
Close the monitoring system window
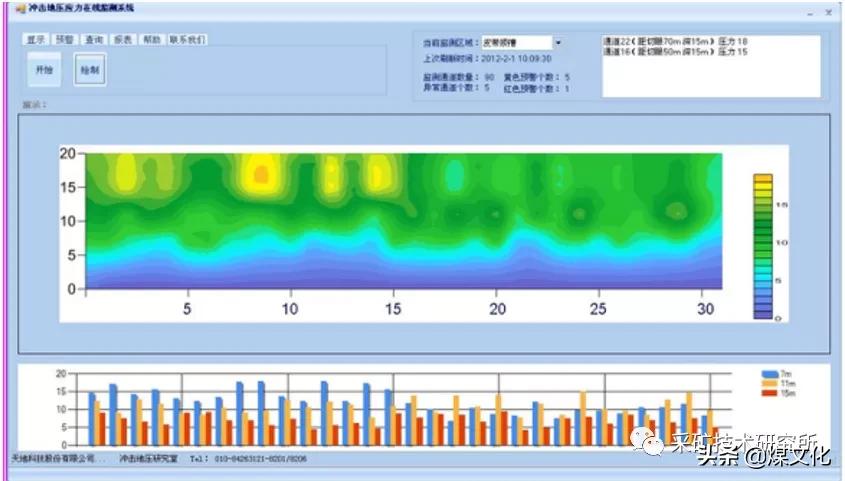[829, 12]
